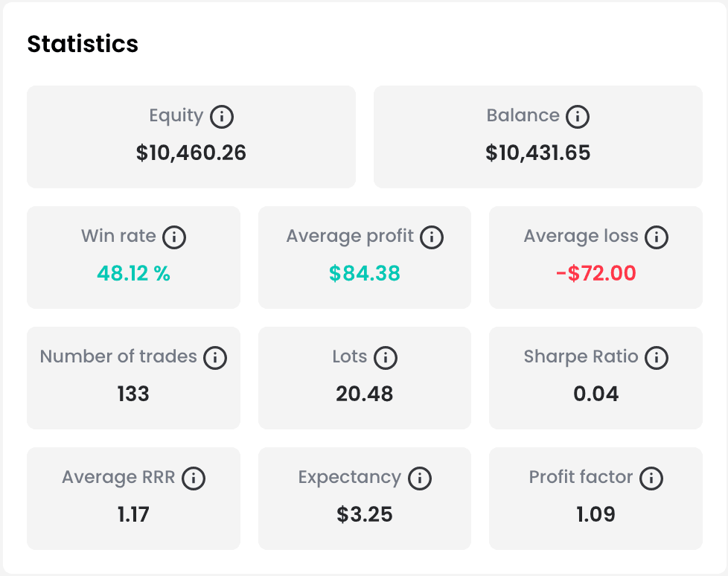Open the Average RRR info icon
This screenshot has width=728, height=576.
pos(194,478)
